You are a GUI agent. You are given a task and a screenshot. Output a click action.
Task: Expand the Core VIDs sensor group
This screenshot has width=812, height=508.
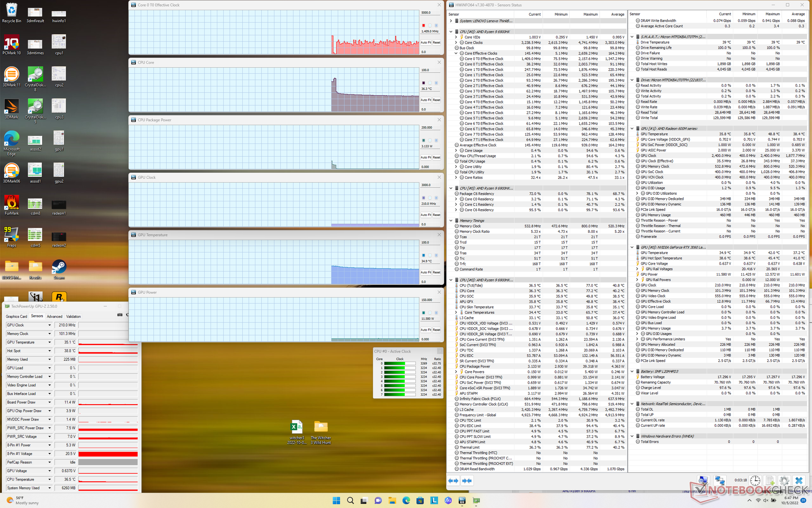tap(456, 37)
